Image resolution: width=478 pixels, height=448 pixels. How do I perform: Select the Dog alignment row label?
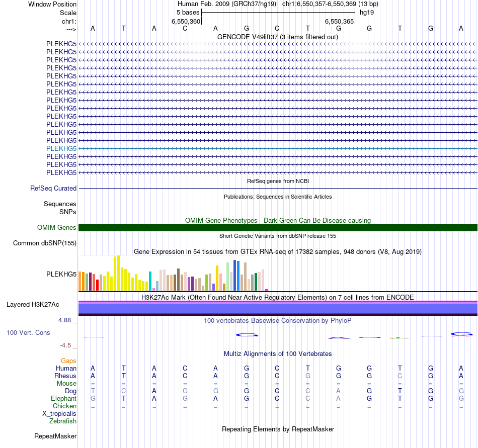(70, 391)
